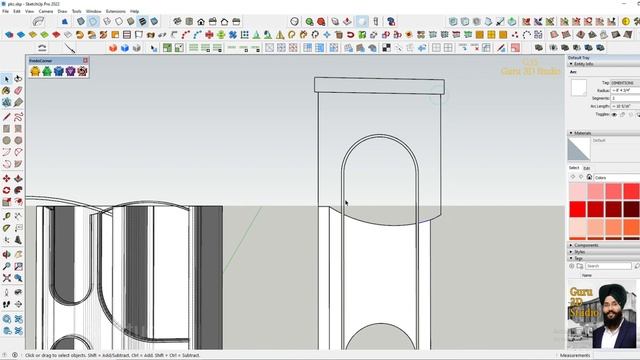Click the Add Tag Folder button
Viewport: 640px width, 360px height.
(x=580, y=266)
